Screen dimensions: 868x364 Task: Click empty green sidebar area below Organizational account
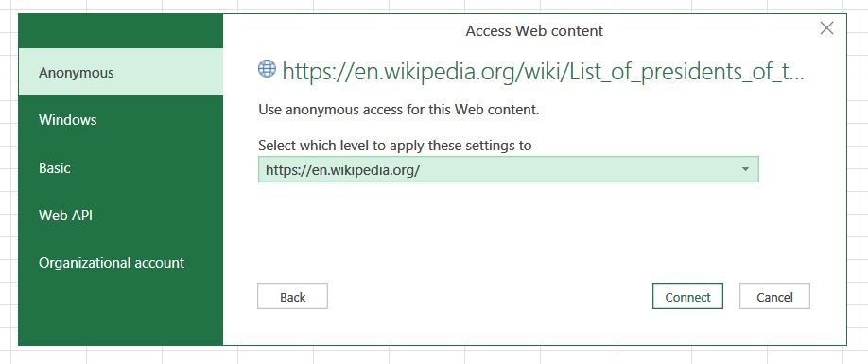pos(121,316)
